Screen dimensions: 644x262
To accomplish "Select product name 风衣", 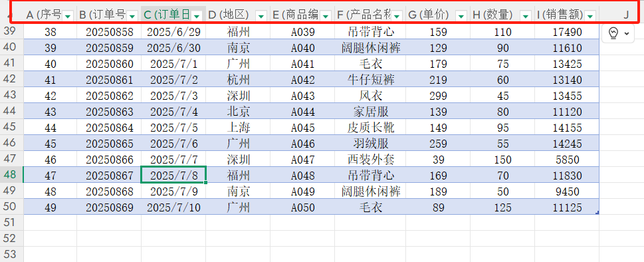I will (x=370, y=96).
